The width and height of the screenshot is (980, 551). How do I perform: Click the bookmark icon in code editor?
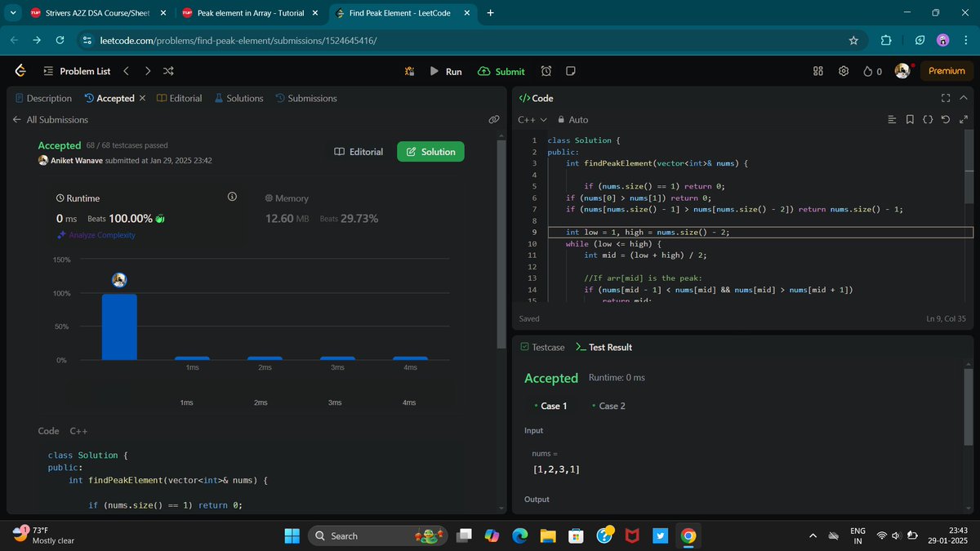point(910,119)
